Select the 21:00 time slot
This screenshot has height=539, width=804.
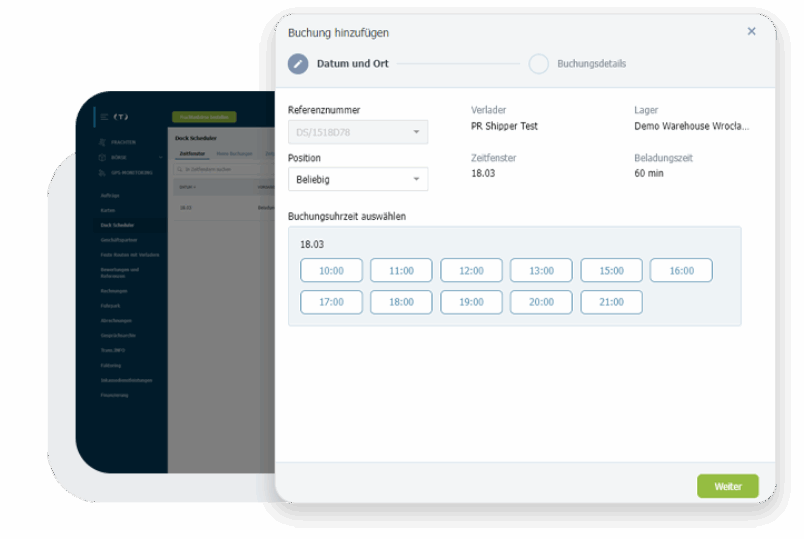click(x=611, y=302)
